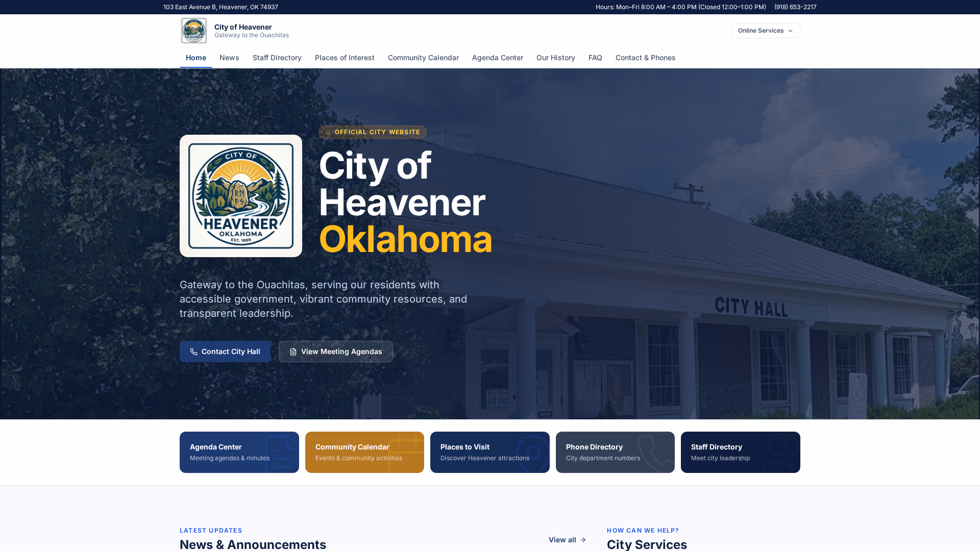Open the News tab
Image resolution: width=980 pixels, height=551 pixels.
[229, 58]
